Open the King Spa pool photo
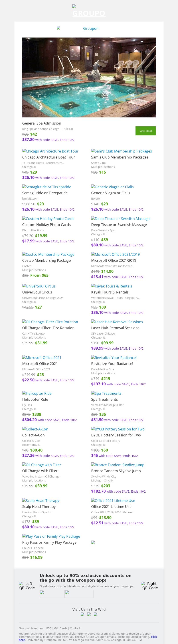This screenshot has width=178, height=644. pos(89,77)
